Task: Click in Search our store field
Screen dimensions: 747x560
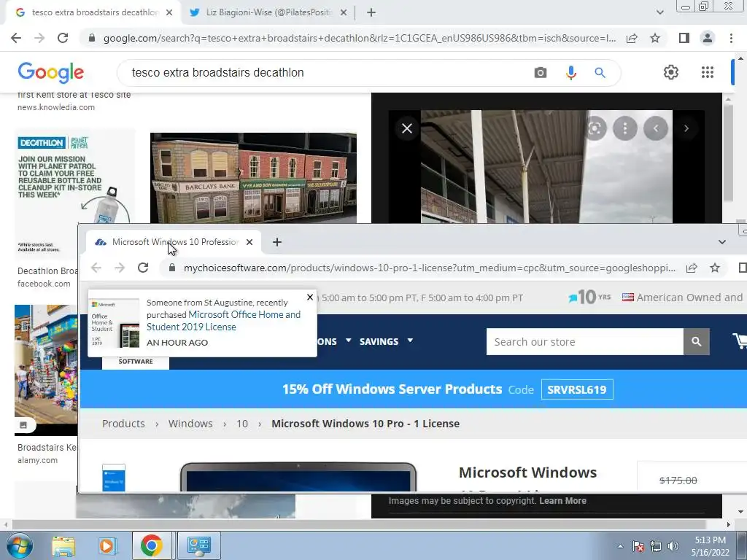Action: coord(584,341)
